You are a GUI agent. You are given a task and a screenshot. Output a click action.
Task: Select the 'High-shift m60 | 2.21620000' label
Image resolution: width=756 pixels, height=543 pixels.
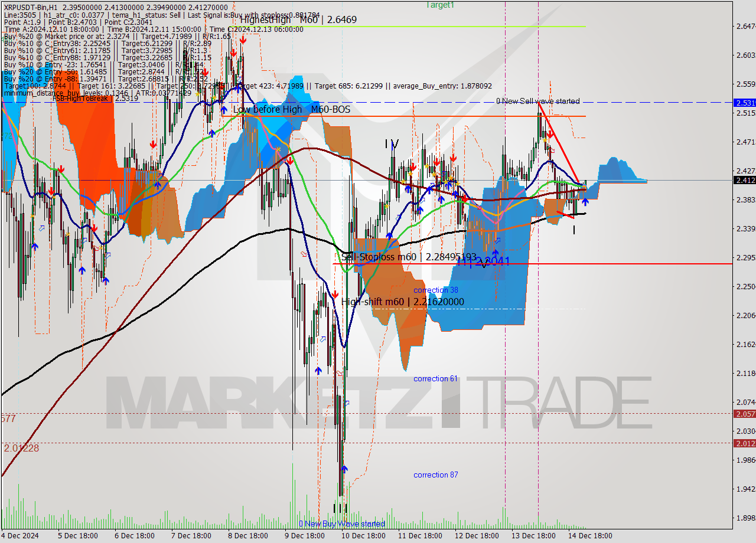pyautogui.click(x=403, y=302)
